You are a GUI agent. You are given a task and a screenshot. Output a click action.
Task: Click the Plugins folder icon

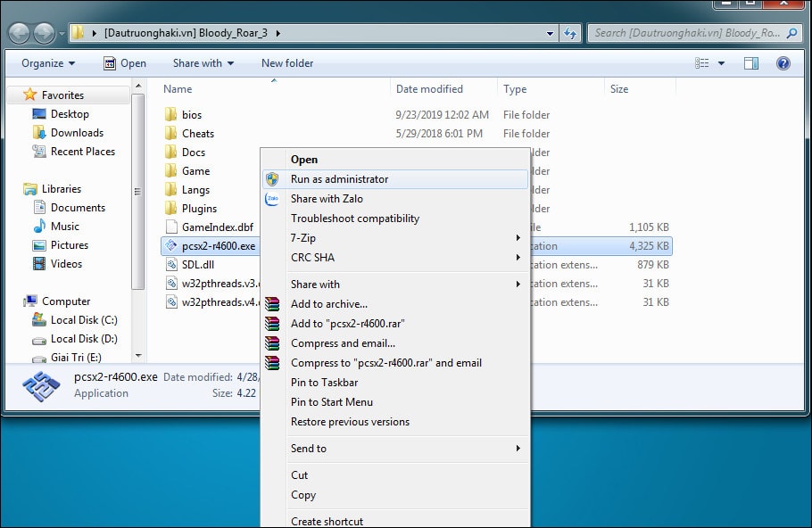pos(171,208)
